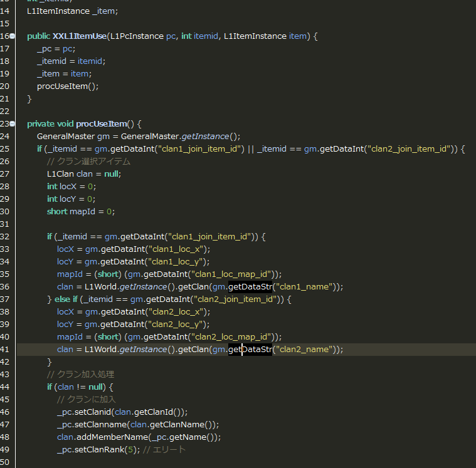Click the "clan1_loc_y" string

pos(175,262)
